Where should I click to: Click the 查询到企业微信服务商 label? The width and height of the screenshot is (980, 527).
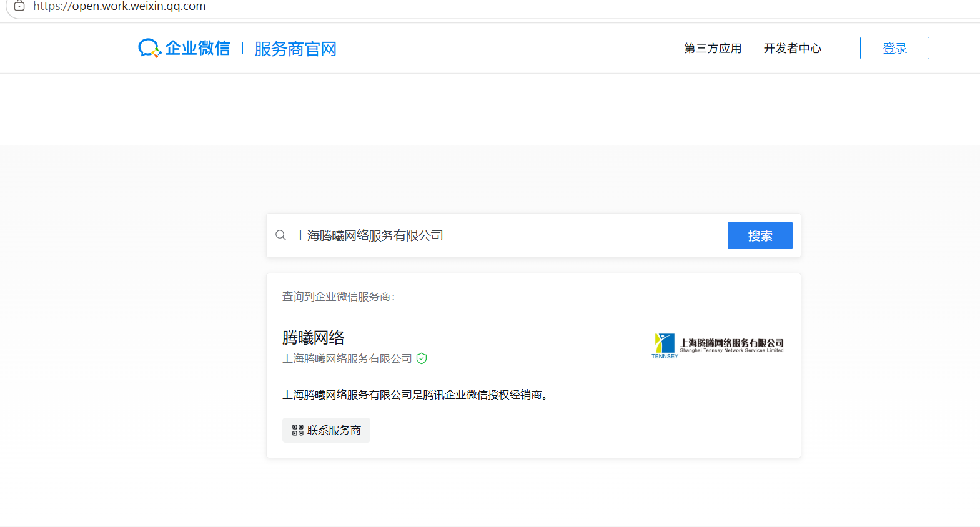339,297
